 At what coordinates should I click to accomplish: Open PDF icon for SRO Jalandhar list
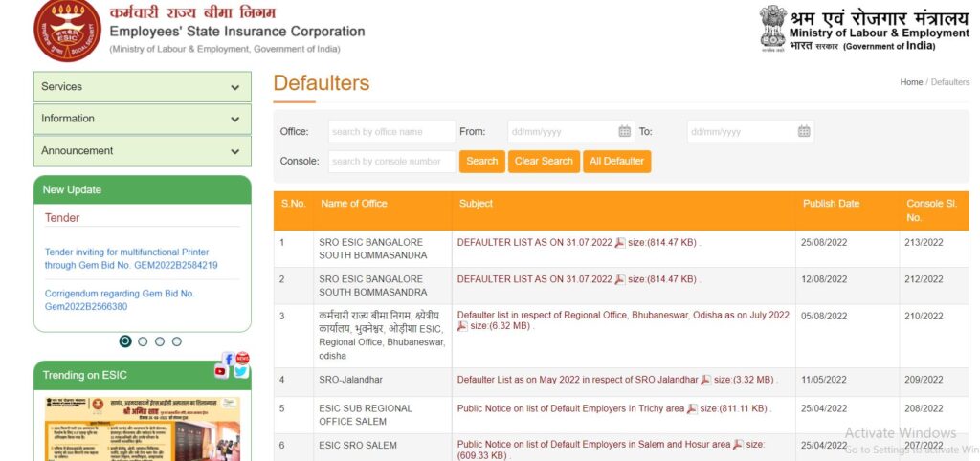tap(706, 380)
